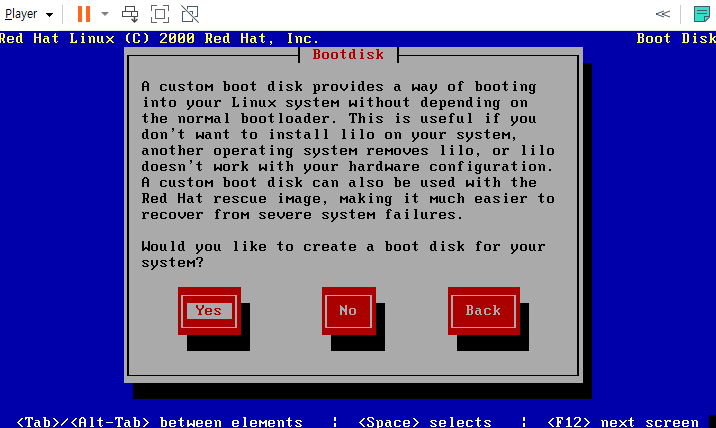Choose Yes to create boot disk
The image size is (716, 428).
pyautogui.click(x=209, y=311)
